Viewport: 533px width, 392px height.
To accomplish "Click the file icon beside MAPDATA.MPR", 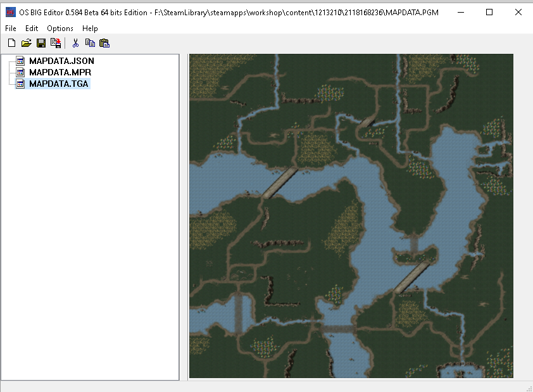I will pos(20,72).
